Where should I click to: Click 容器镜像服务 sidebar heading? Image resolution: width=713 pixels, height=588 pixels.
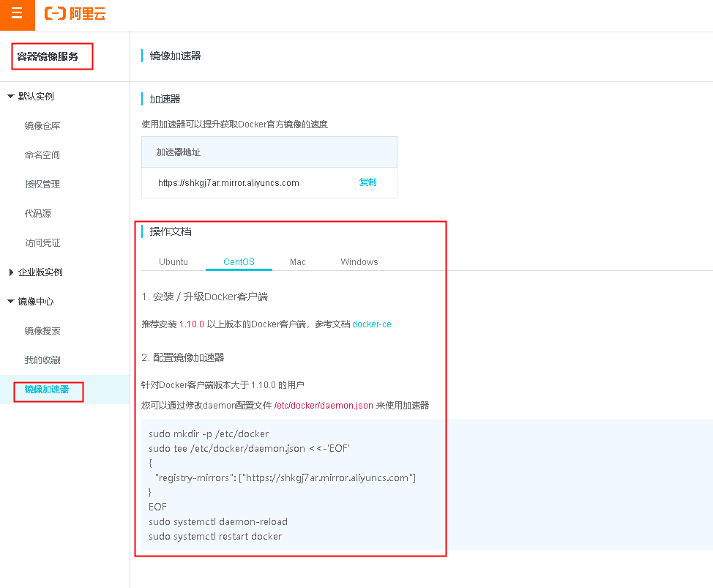click(x=48, y=56)
